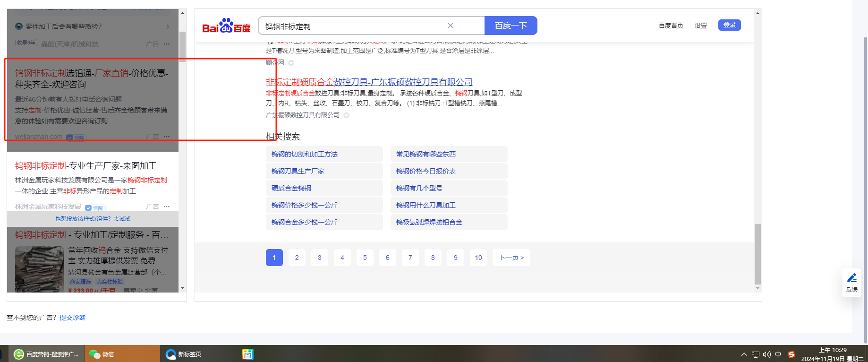The height and width of the screenshot is (362, 868).
Task: Show hidden tray icons chevron
Action: tap(744, 354)
